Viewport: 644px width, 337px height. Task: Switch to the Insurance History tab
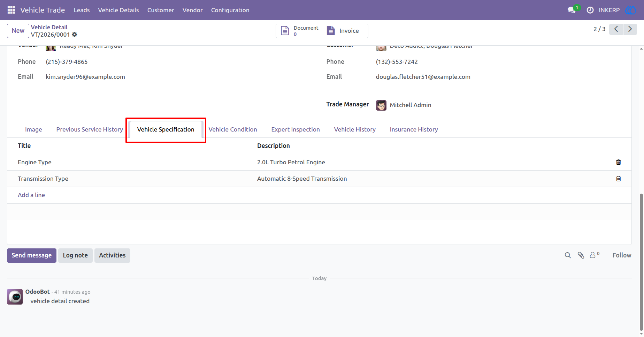pyautogui.click(x=414, y=129)
